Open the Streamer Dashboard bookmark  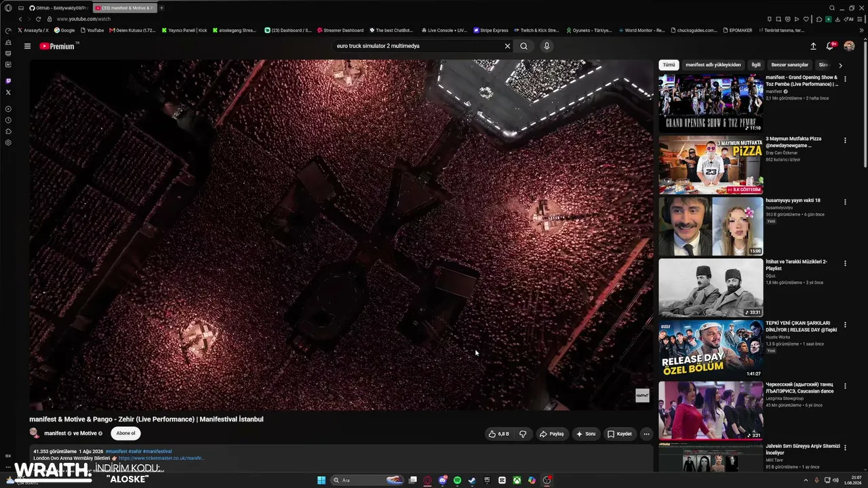(x=340, y=30)
